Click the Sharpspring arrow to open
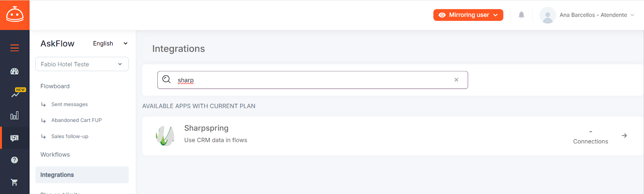This screenshot has width=644, height=194. (x=624, y=136)
